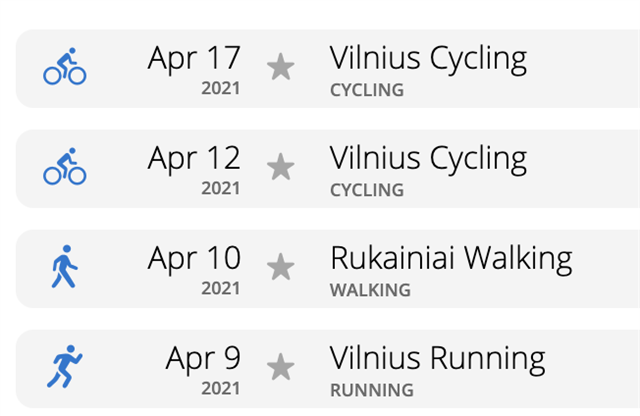Click the cycling icon for Apr 17

coord(65,66)
